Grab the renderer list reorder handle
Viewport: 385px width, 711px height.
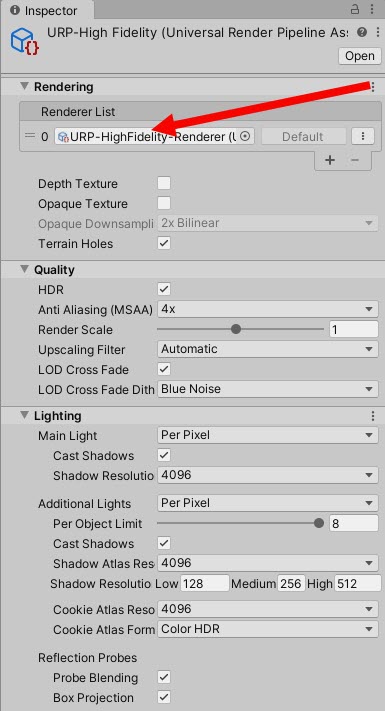[30, 136]
